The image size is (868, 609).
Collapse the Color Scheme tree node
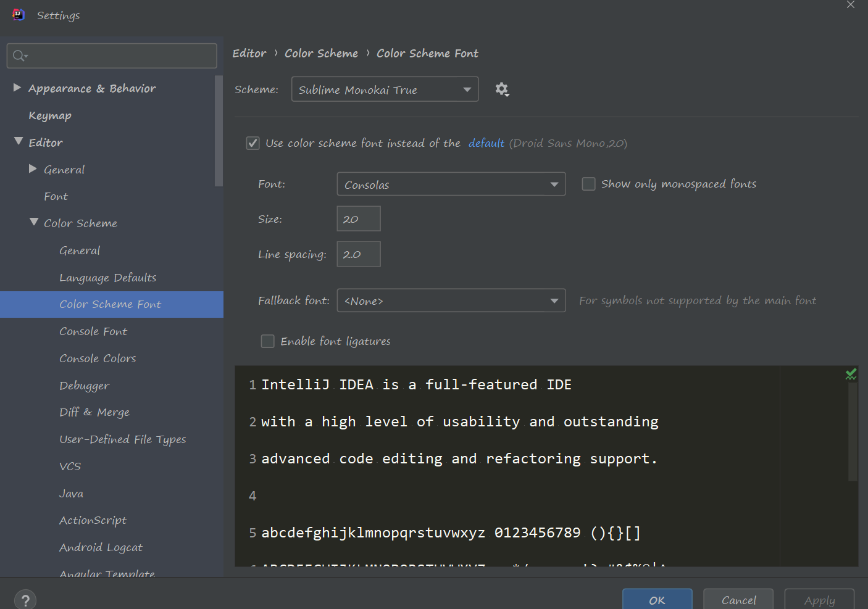coord(34,222)
